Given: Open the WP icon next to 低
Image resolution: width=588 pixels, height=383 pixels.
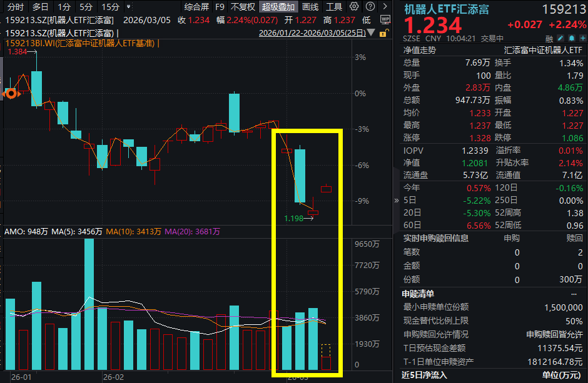Looking at the screenshot, I should (x=386, y=19).
